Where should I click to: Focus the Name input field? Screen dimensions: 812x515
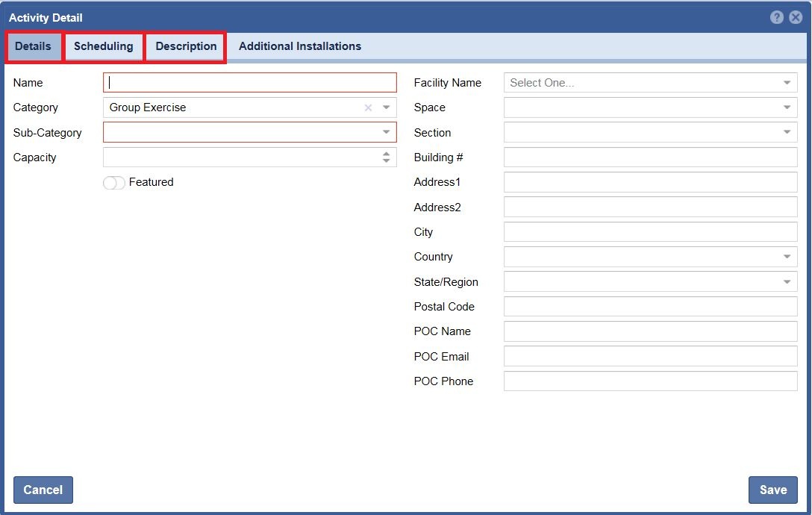250,83
